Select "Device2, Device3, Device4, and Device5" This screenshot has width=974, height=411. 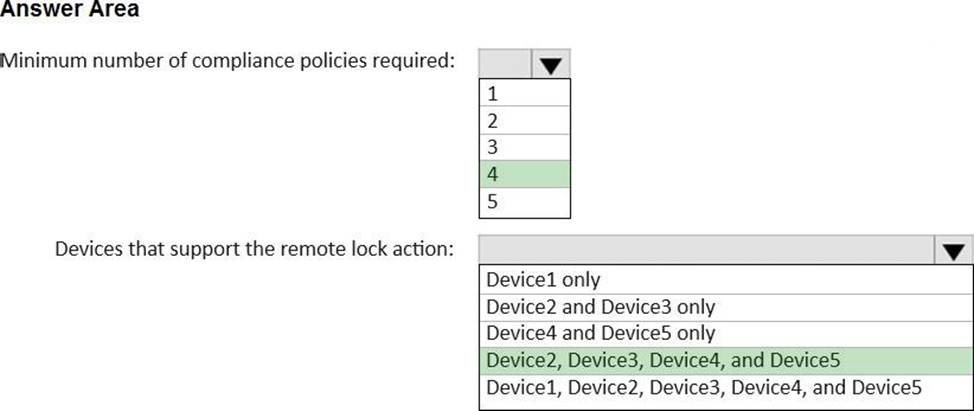[725, 360]
